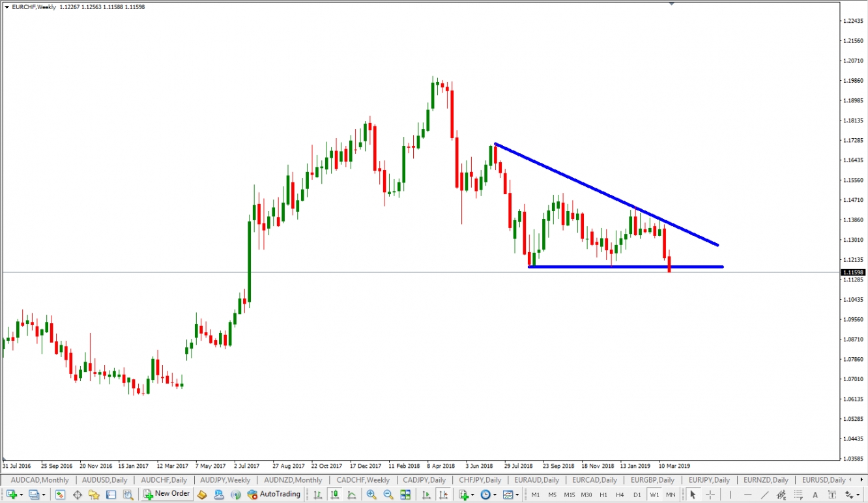Select the Equidistant Channel tool

point(781,495)
